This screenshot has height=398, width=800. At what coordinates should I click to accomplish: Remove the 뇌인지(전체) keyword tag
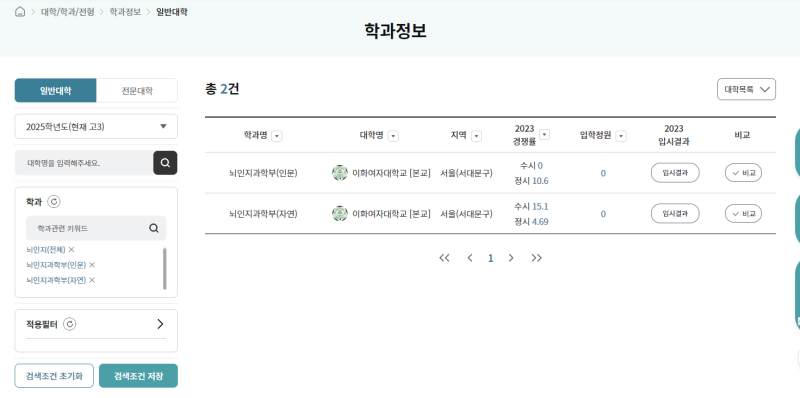pos(71,249)
